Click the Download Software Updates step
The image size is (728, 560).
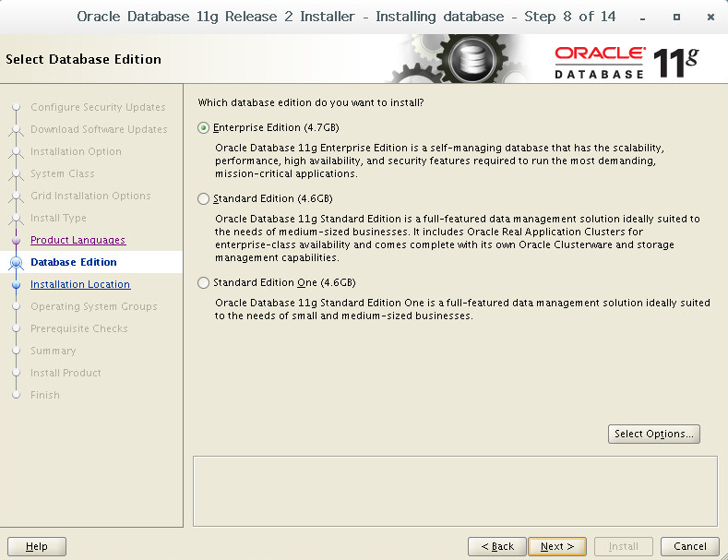click(99, 129)
